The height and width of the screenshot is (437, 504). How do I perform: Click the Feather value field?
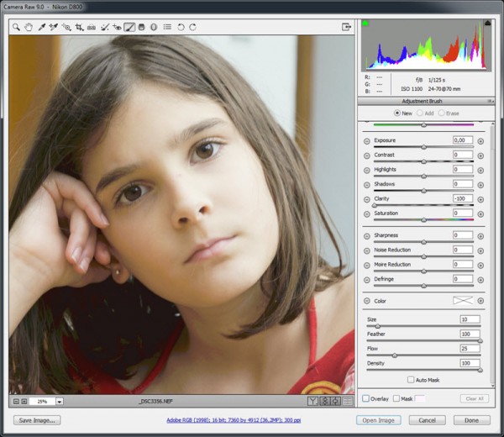click(470, 334)
